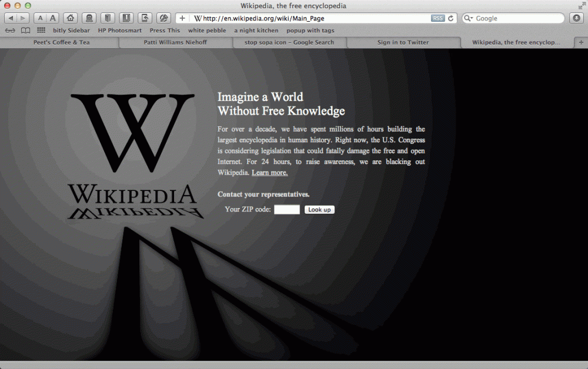
Task: Increase text size with large A button
Action: pyautogui.click(x=52, y=18)
